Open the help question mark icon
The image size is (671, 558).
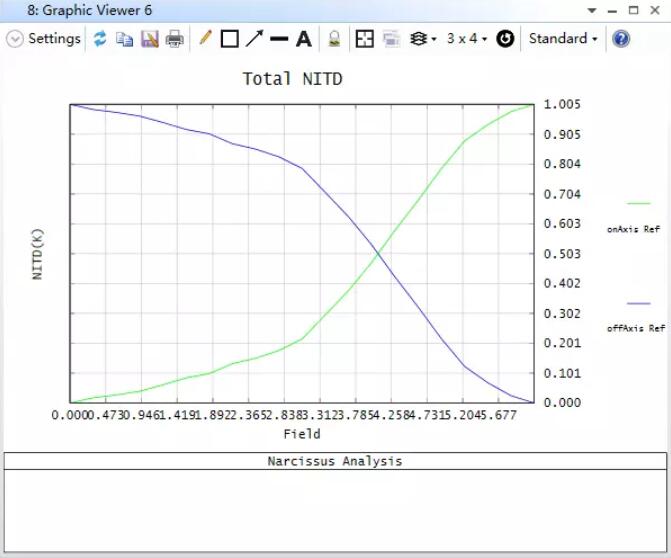[x=621, y=39]
